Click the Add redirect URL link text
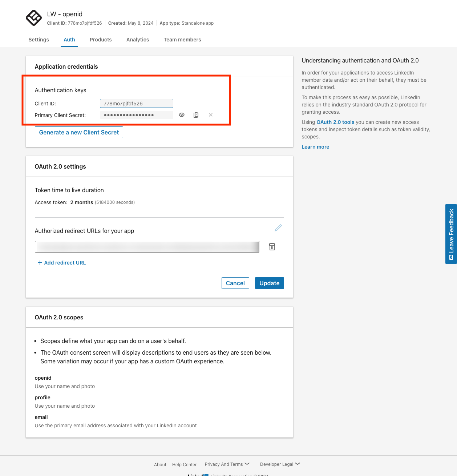Screen dimensions: 457x476 coord(65,263)
